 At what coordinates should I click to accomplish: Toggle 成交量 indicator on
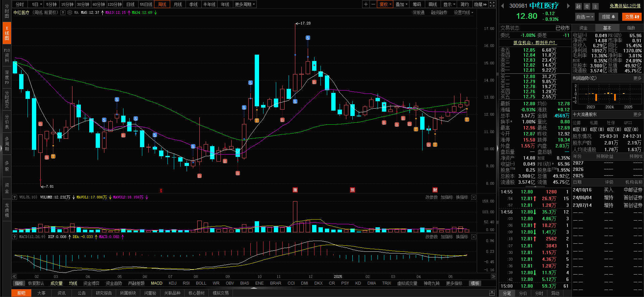pyautogui.click(x=56, y=283)
